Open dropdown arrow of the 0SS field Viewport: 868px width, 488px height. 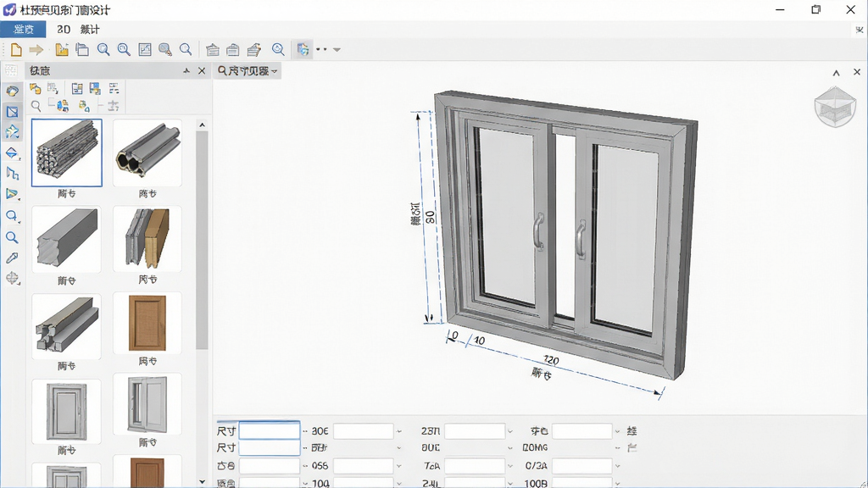(x=398, y=467)
